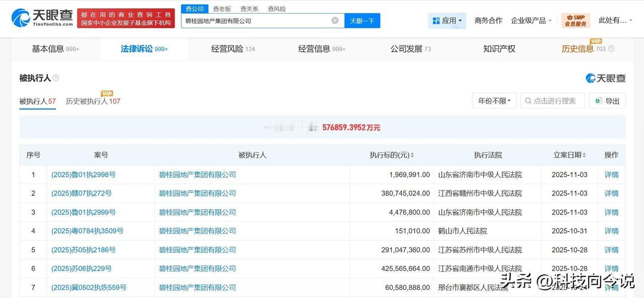Clear the search box with the X icon
Screen dimensions: 644x298
[x=335, y=20]
